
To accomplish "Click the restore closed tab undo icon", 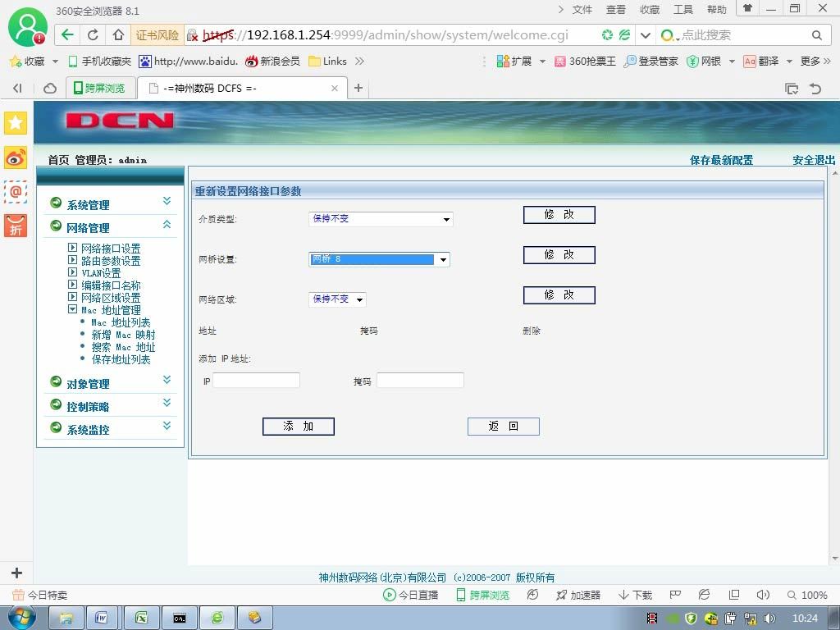I will tap(815, 89).
